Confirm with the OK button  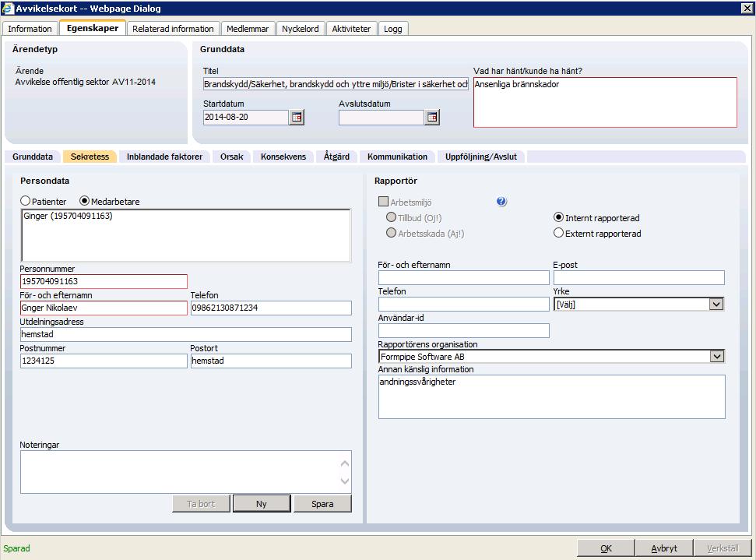[x=606, y=548]
